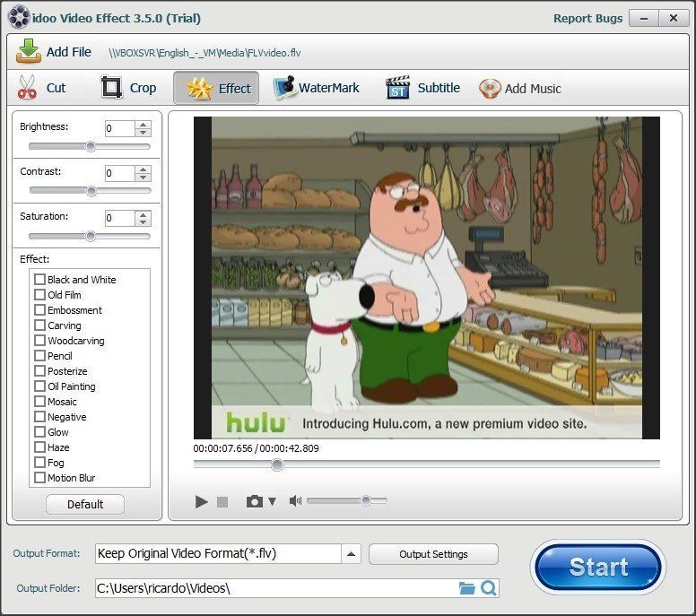696x616 pixels.
Task: Click the Start button
Action: 598,568
